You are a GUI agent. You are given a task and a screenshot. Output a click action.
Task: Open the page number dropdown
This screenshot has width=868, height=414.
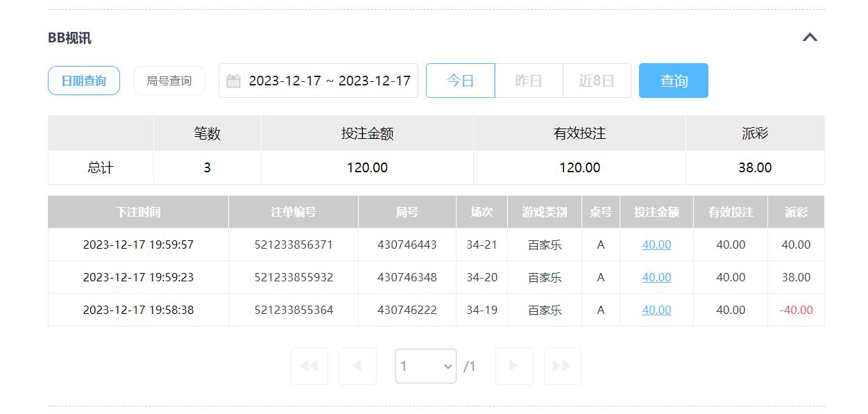pos(426,366)
